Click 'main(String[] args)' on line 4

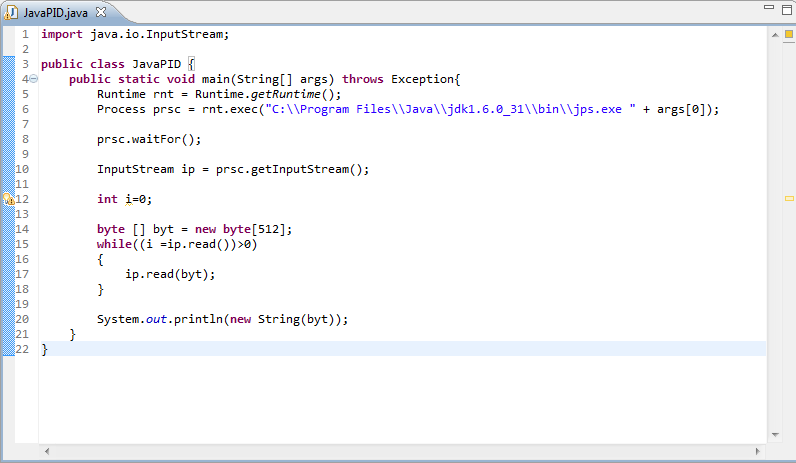(268, 79)
